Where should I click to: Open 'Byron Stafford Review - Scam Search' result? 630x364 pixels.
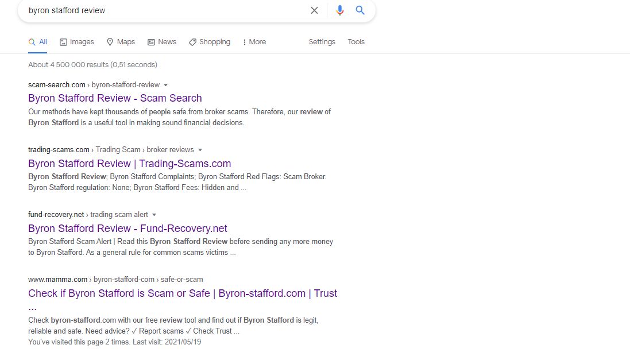(x=115, y=98)
